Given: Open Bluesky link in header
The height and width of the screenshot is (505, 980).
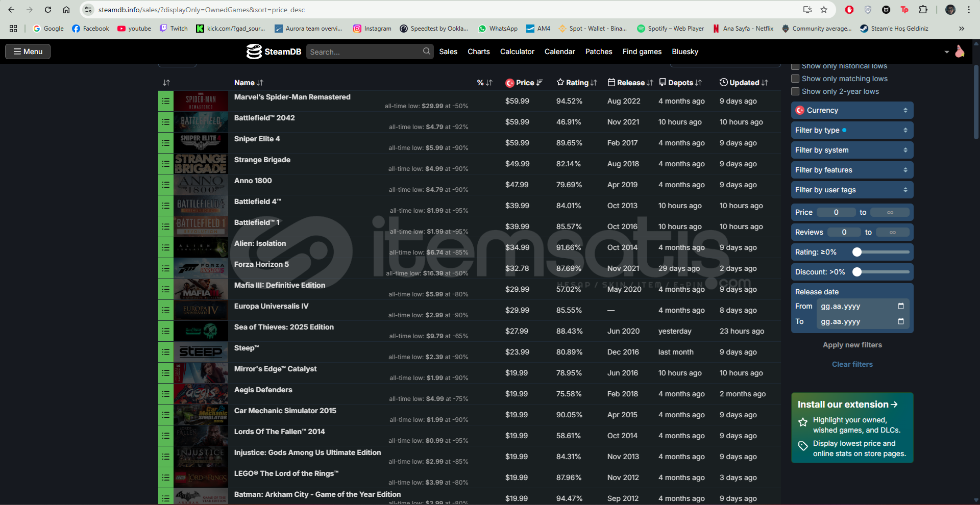Looking at the screenshot, I should point(685,52).
